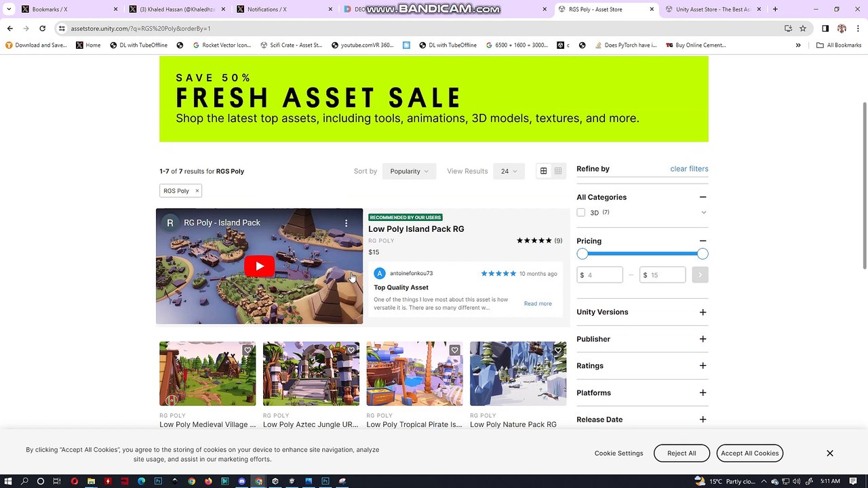Screen dimensions: 868x488
Task: Read more of the Top Quality Asset review
Action: (x=538, y=304)
